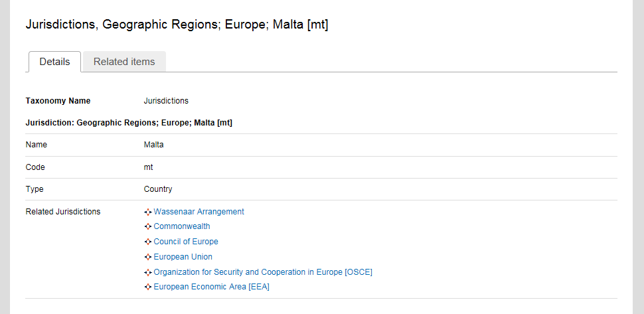Select the icon next to the OSCE entry
Screen dimensions: 644x314
148,272
